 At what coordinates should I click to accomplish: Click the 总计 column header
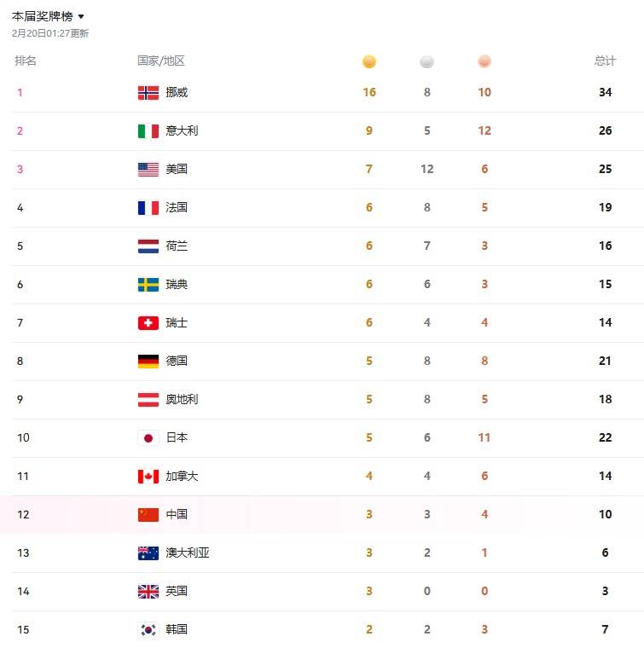tap(605, 61)
